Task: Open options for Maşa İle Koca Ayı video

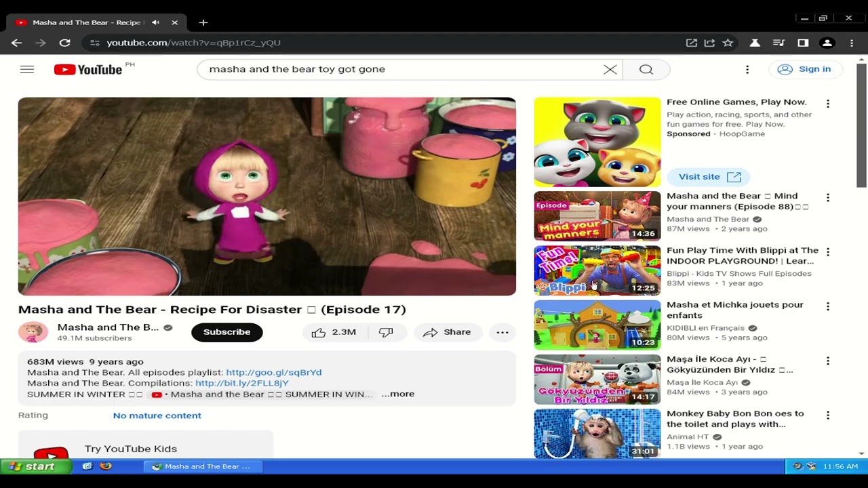Action: tap(828, 361)
